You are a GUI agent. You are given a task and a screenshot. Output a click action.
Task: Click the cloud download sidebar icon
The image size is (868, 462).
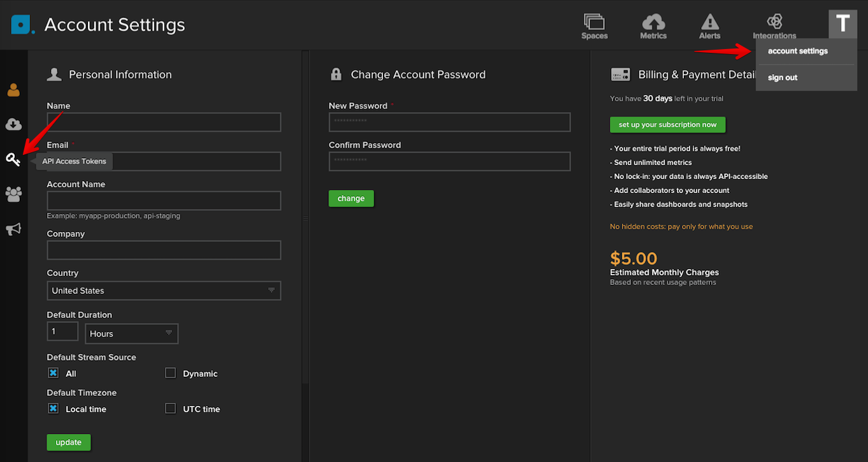point(13,124)
